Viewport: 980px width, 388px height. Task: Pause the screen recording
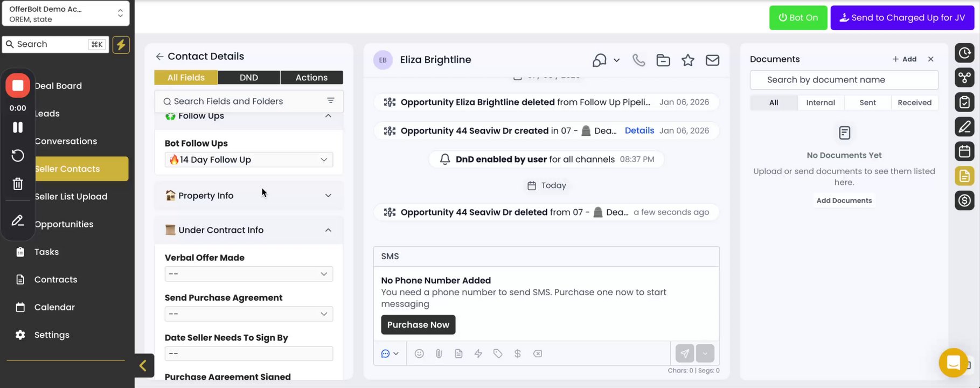pyautogui.click(x=18, y=127)
